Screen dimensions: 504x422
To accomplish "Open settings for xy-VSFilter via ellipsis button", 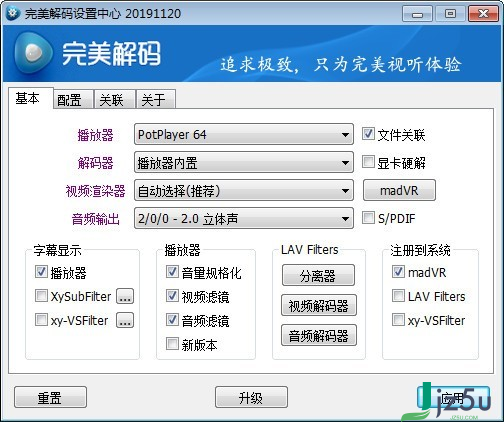I will [x=125, y=320].
